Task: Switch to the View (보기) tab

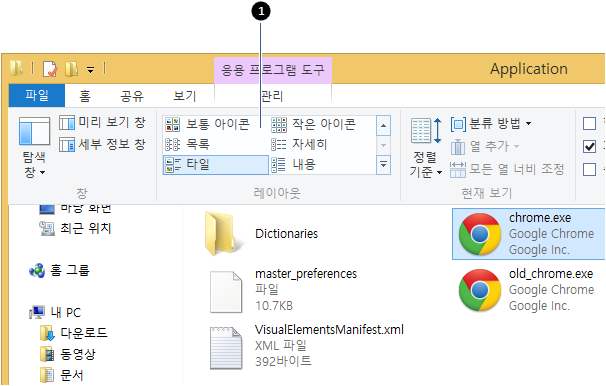Action: [185, 96]
